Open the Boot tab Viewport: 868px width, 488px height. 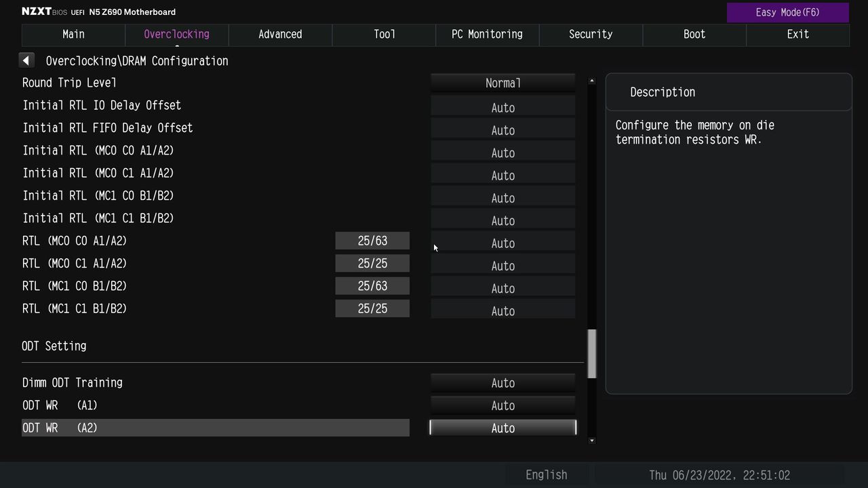tap(694, 35)
